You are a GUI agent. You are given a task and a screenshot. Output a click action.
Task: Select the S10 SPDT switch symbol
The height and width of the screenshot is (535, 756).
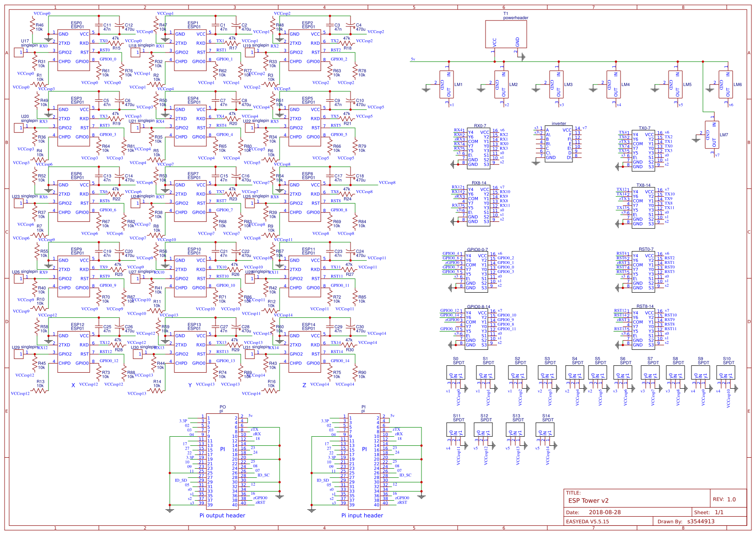coord(726,372)
